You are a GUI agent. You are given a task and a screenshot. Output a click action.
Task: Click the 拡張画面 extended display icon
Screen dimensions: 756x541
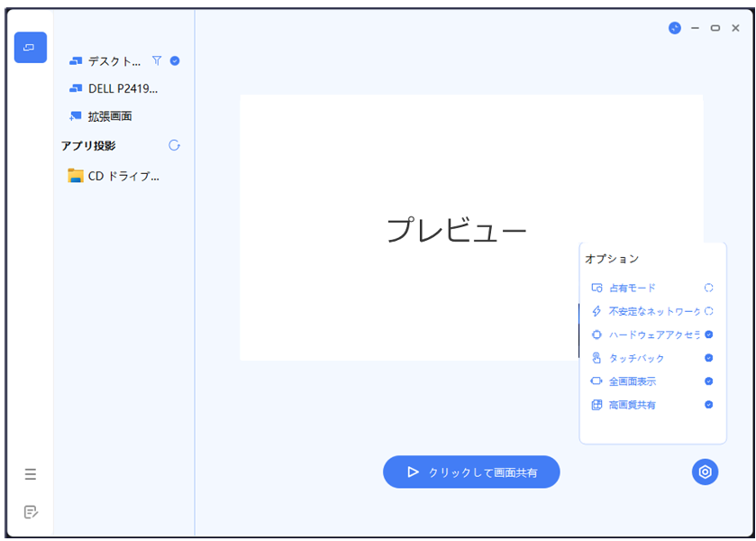tap(76, 115)
